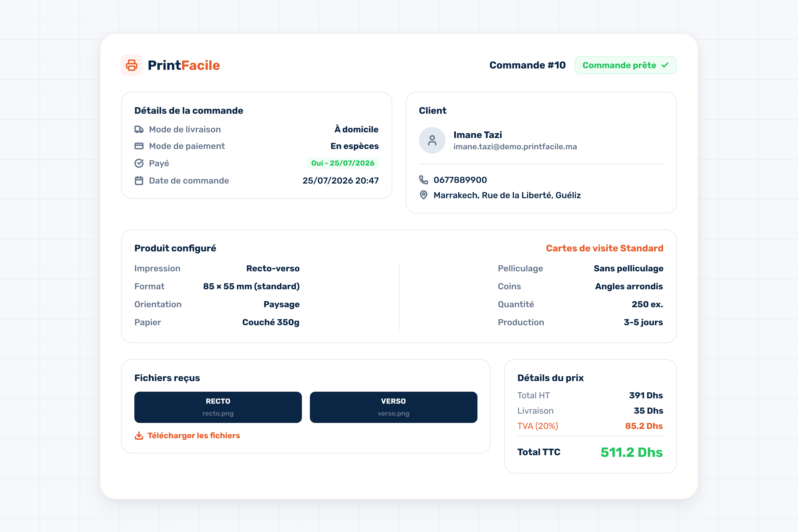This screenshot has width=798, height=532.
Task: Click the 3-5 jours production value
Action: (643, 322)
